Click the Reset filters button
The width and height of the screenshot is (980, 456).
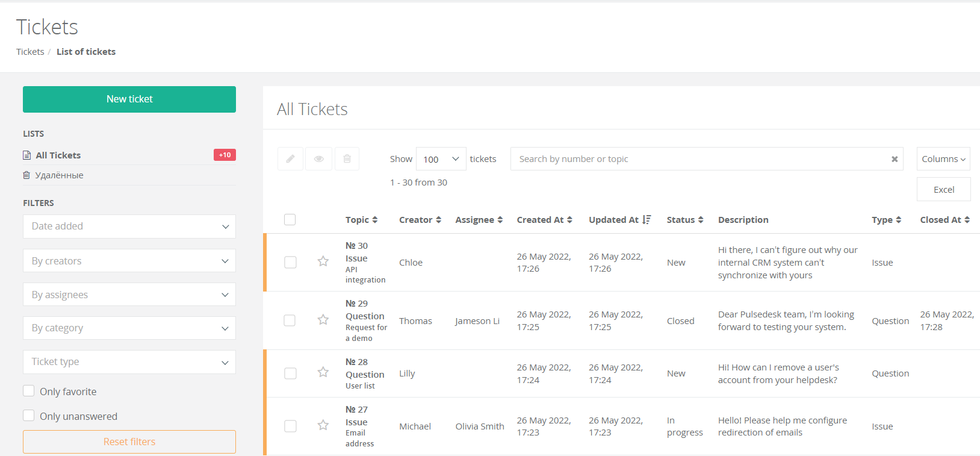click(x=129, y=442)
